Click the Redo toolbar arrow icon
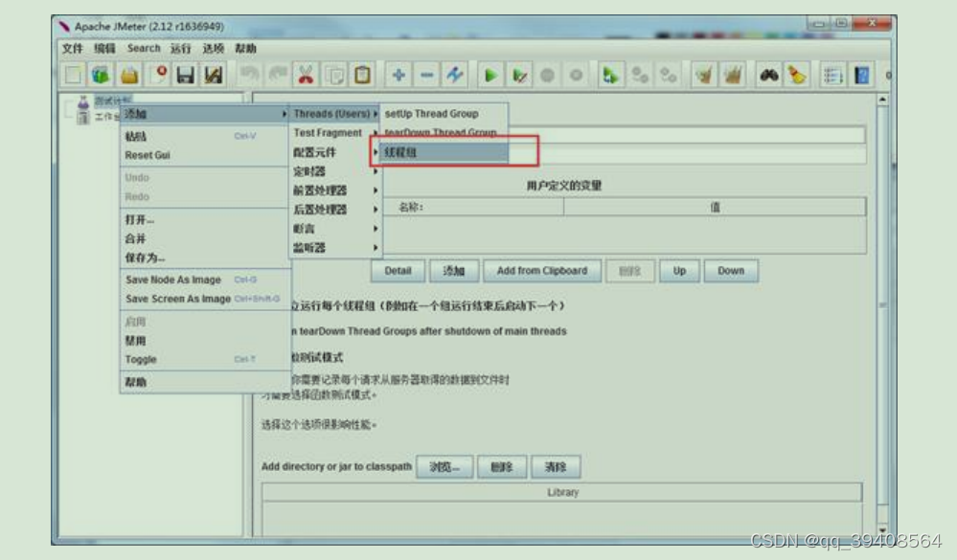This screenshot has height=560, width=957. click(x=278, y=75)
